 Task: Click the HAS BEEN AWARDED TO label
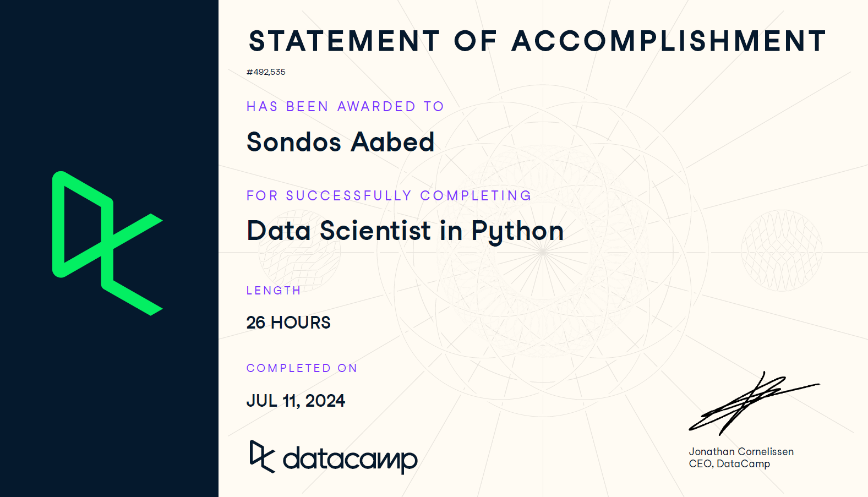click(x=345, y=106)
